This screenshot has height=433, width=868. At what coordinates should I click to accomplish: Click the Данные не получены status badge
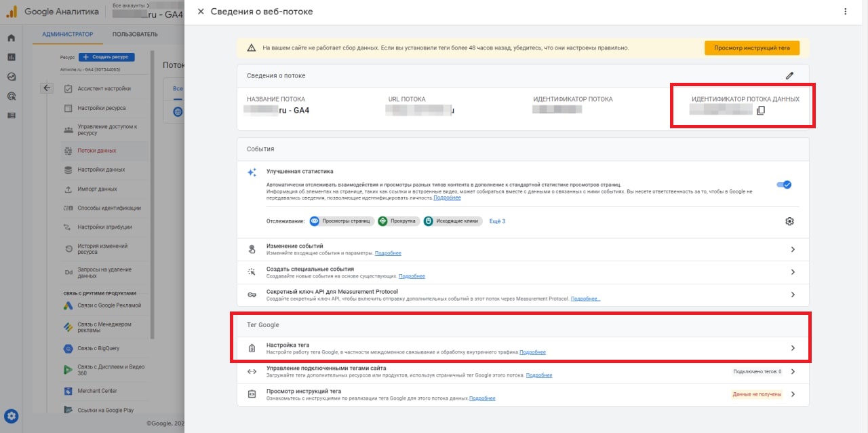757,394
